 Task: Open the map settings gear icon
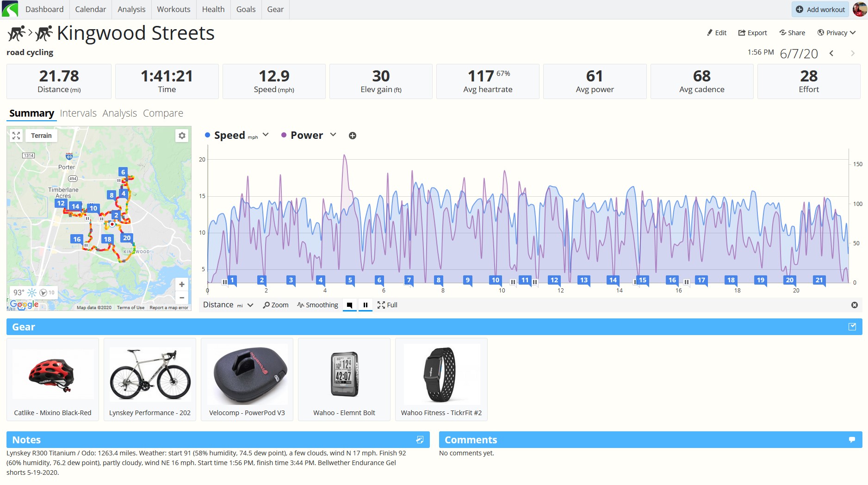click(x=182, y=136)
